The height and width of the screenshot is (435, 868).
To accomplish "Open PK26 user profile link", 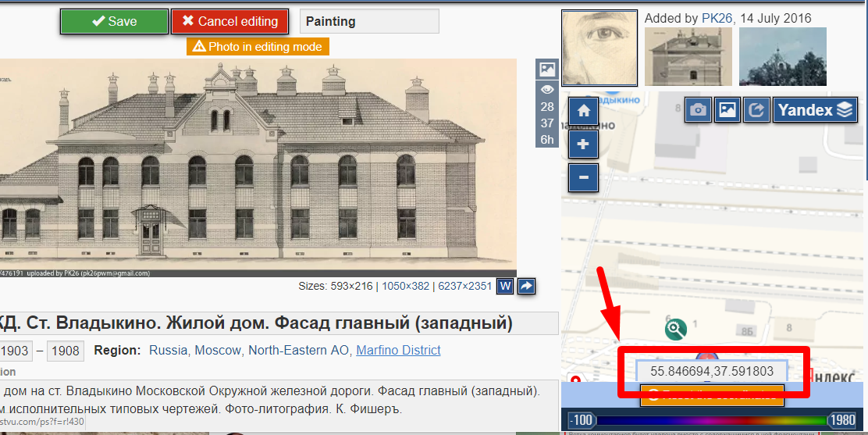I will (717, 18).
